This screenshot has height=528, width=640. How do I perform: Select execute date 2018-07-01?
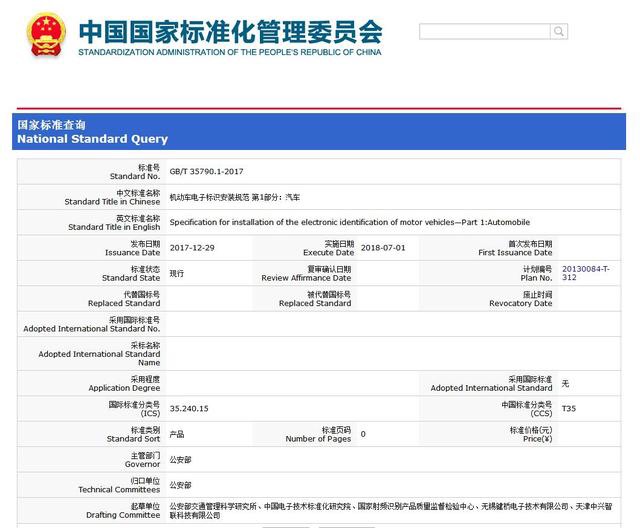pyautogui.click(x=383, y=248)
